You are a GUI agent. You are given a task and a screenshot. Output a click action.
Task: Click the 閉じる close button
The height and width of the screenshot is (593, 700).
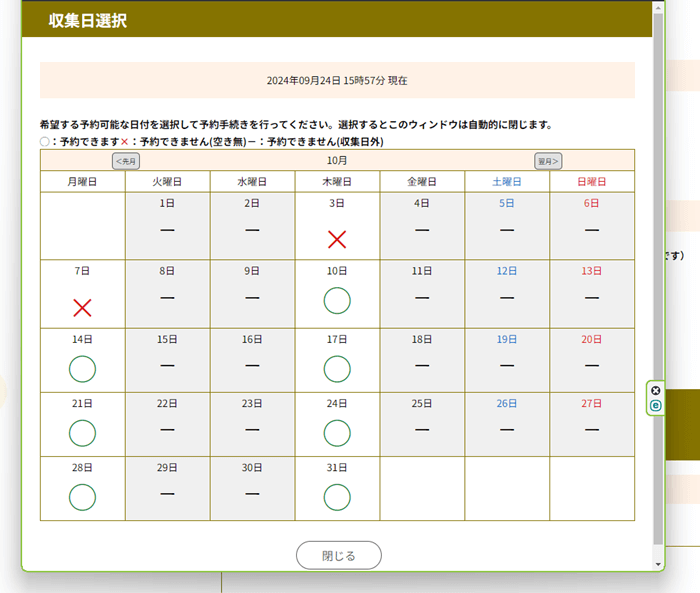click(x=339, y=555)
